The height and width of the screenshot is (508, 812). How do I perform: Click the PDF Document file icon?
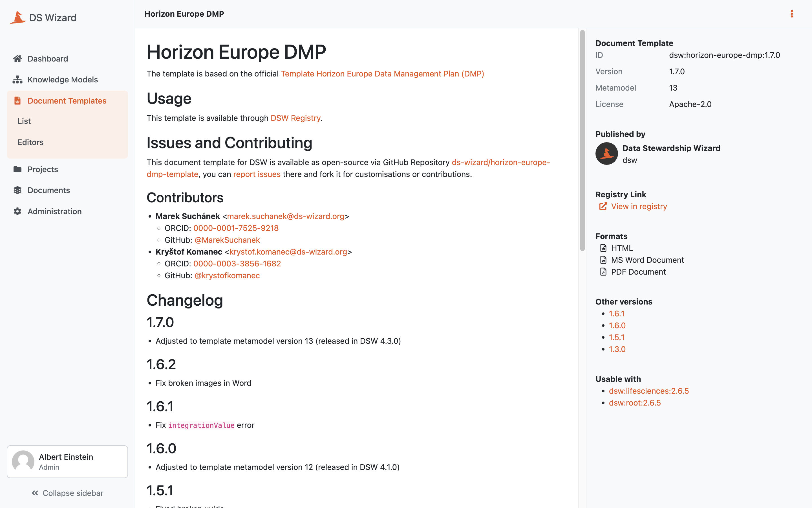coord(603,271)
